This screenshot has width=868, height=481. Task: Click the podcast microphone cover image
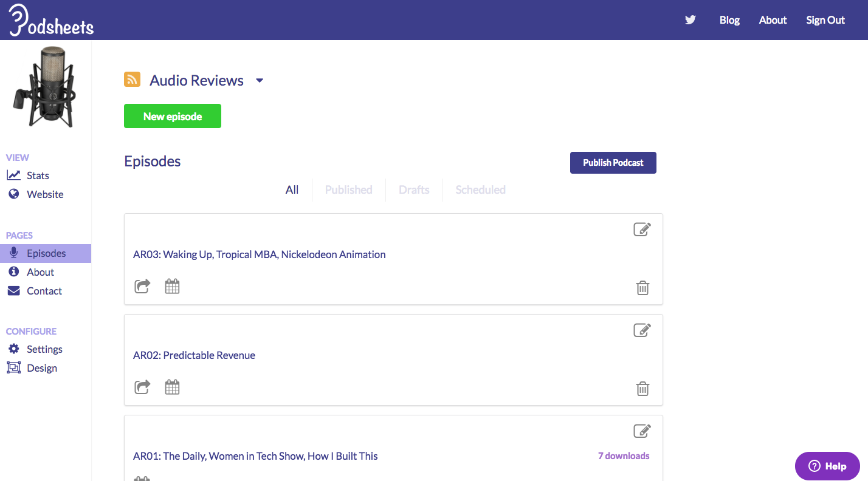(x=46, y=87)
